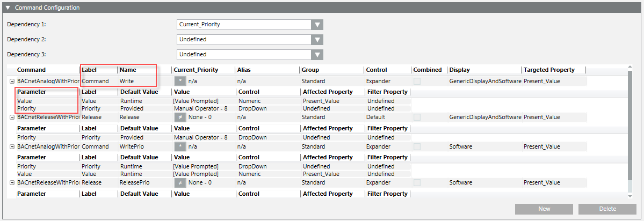Select the Manual Operator - 8 value under Write
644x221 pixels.
200,108
